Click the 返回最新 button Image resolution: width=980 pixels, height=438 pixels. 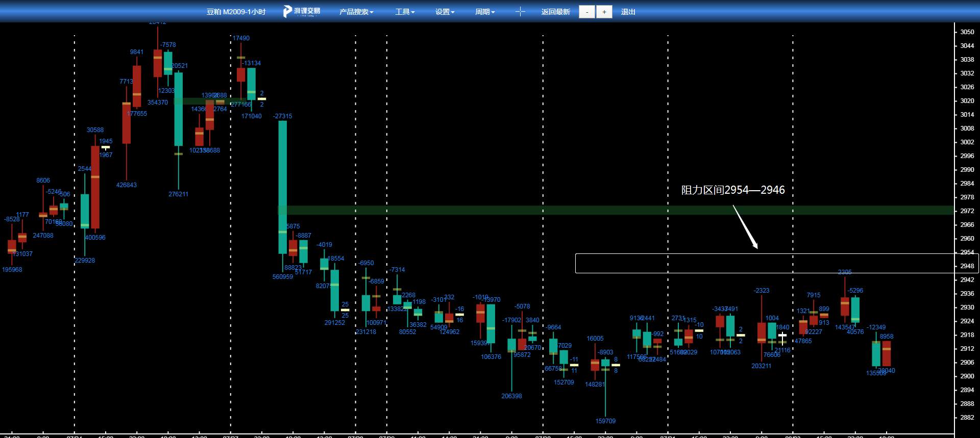(555, 12)
